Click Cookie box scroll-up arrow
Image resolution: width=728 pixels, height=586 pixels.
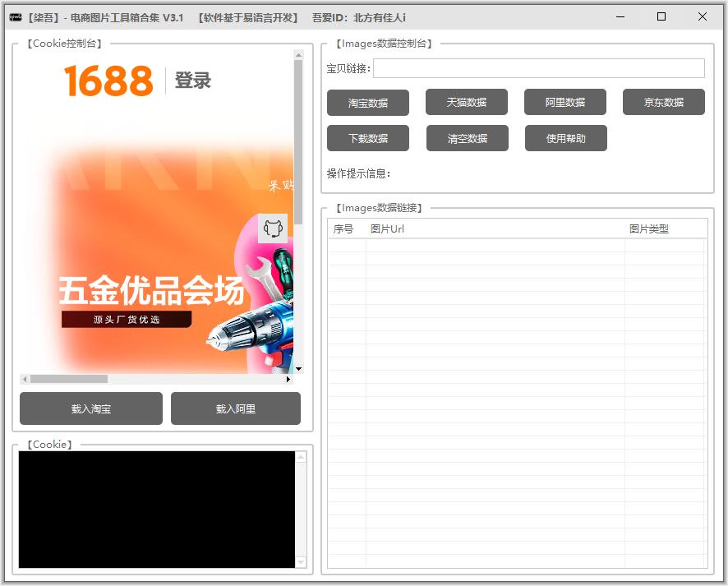[301, 457]
